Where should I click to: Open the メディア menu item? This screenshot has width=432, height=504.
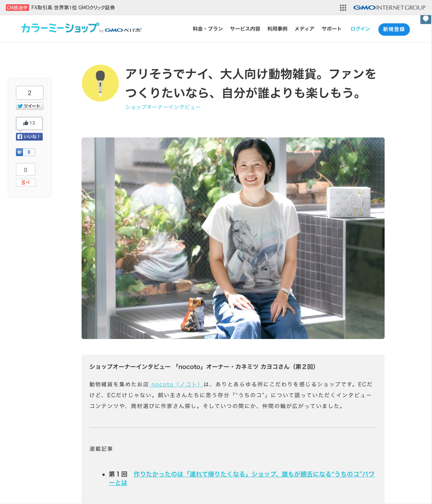click(x=304, y=29)
